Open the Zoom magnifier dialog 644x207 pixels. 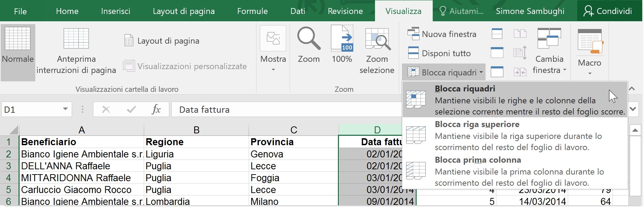[309, 45]
